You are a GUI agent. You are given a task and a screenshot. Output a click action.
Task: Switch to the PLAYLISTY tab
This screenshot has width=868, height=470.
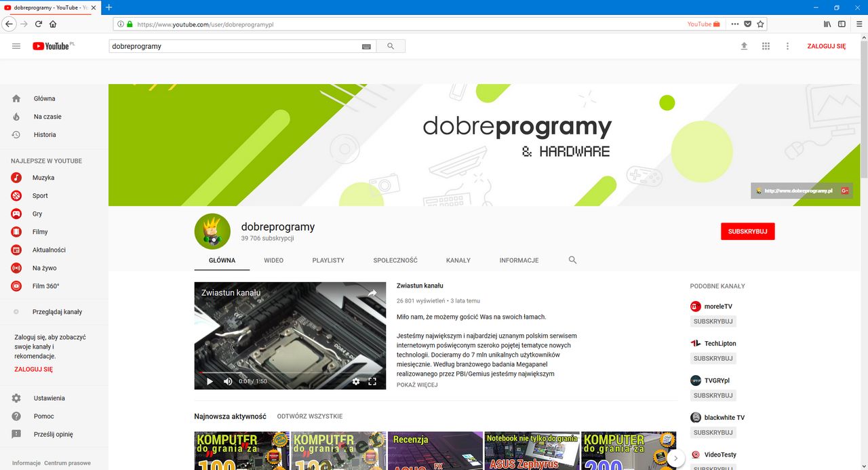[x=328, y=260]
